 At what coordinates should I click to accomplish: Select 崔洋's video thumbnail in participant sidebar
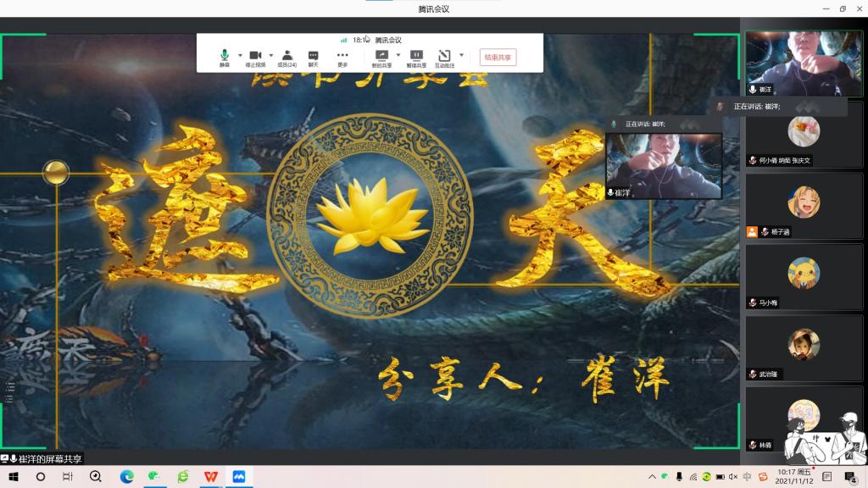(x=803, y=64)
